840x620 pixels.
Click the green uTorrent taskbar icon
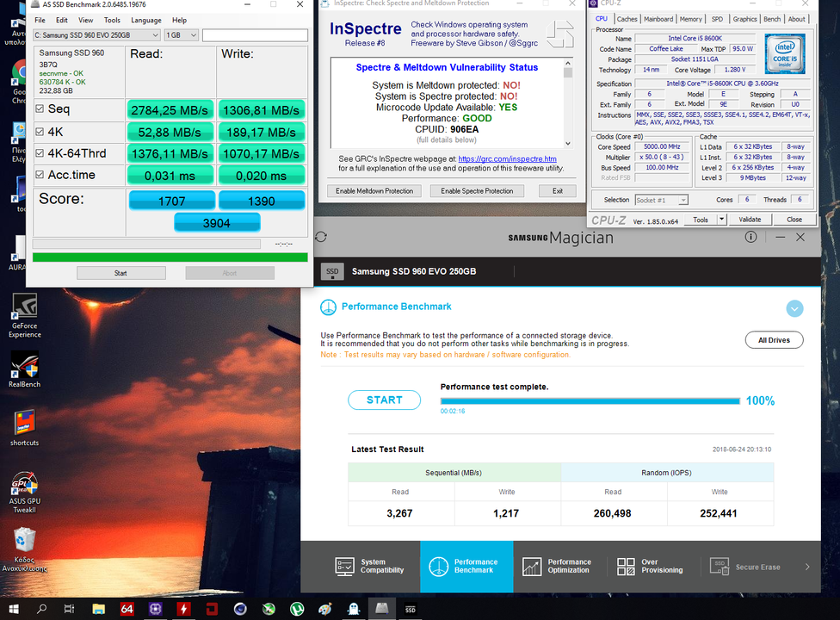click(x=297, y=609)
